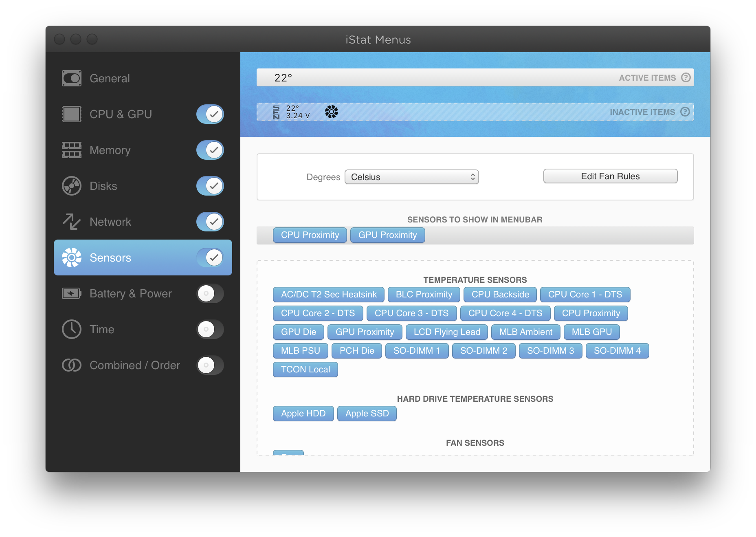Screen dimensions: 756x537
Task: Enable the Battery & Power toggle
Action: (210, 293)
